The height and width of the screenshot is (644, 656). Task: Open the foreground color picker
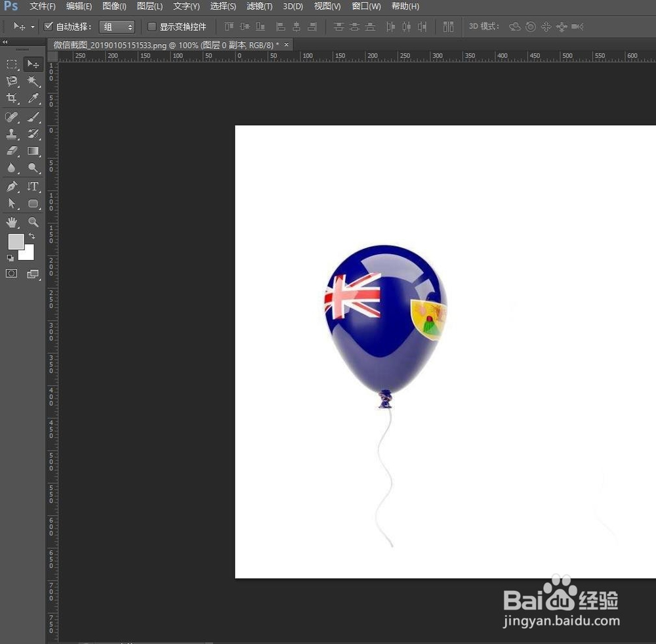point(16,242)
